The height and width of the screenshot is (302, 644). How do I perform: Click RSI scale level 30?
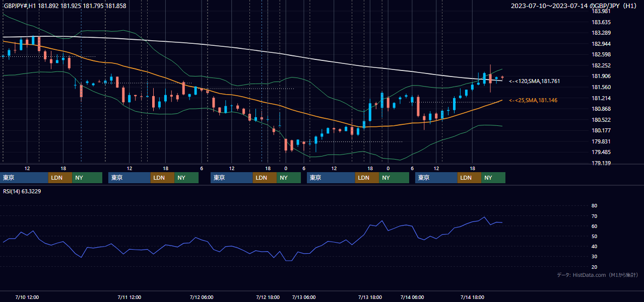(594, 257)
